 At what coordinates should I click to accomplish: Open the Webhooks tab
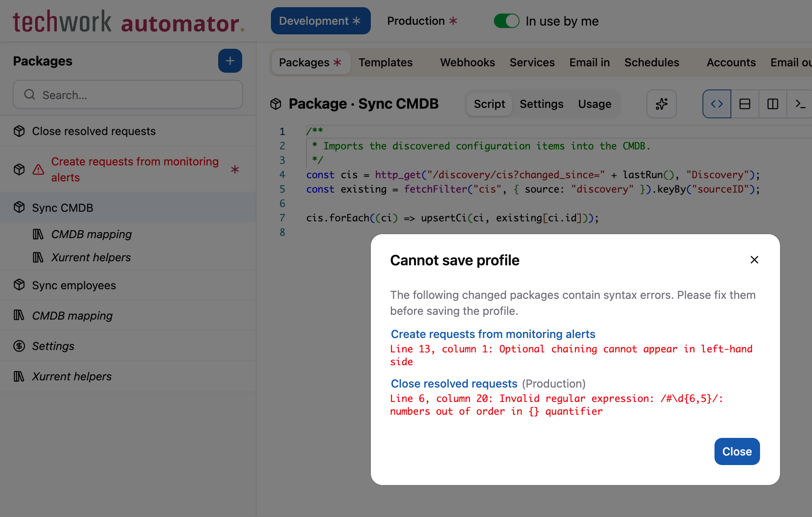point(468,62)
